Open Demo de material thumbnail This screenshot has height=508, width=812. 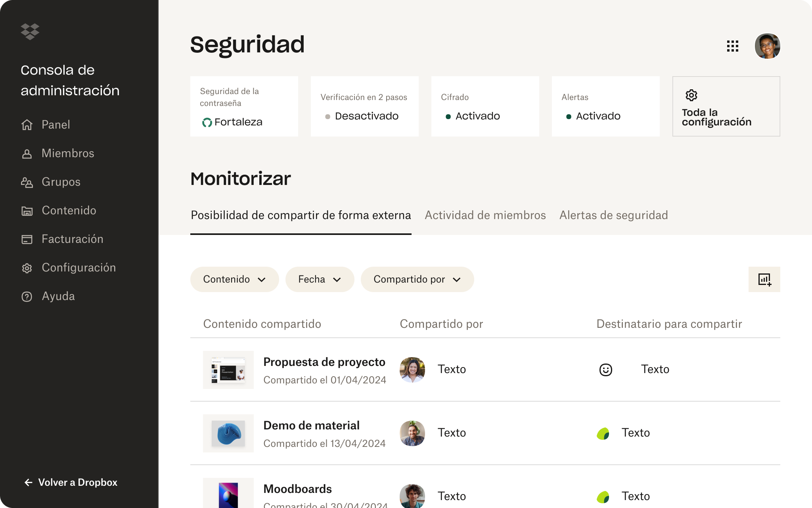click(228, 433)
